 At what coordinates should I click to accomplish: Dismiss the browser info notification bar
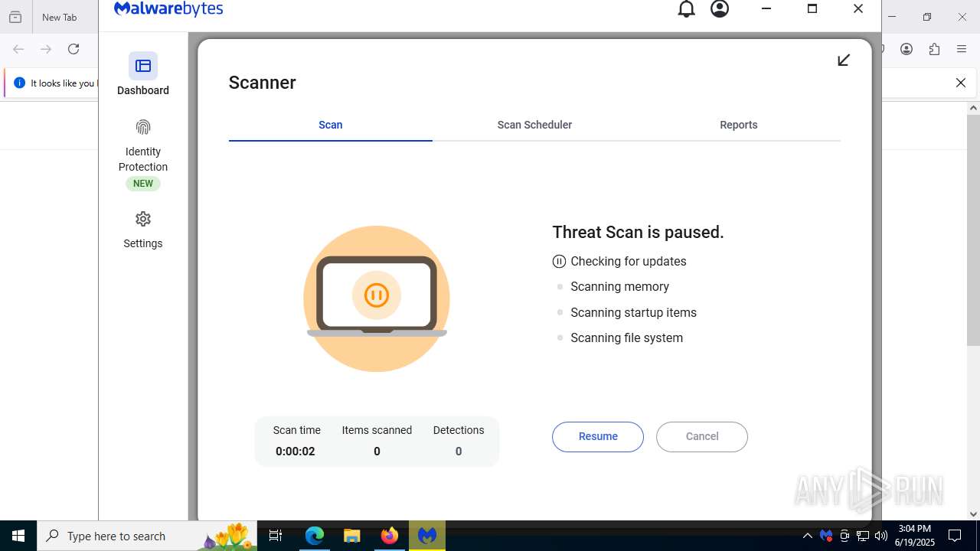point(961,83)
